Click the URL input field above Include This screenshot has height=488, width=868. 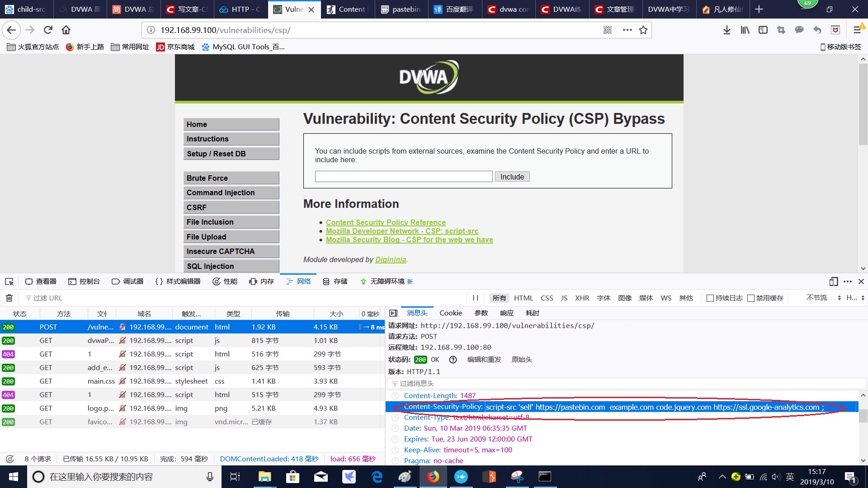[404, 176]
